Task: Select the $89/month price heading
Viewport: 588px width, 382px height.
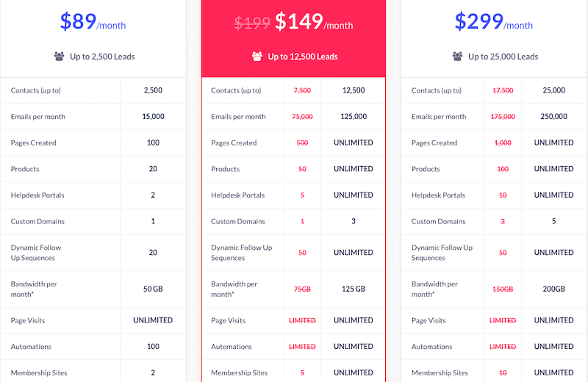Action: [x=93, y=21]
